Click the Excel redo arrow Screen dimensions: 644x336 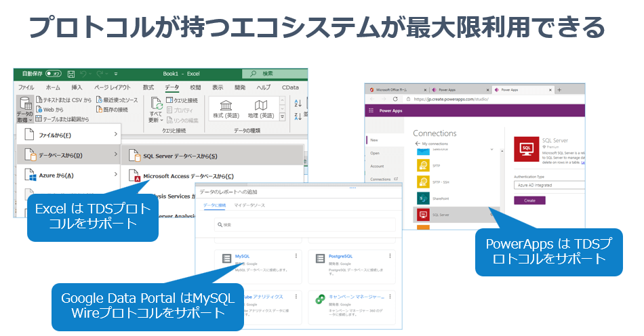coord(100,74)
